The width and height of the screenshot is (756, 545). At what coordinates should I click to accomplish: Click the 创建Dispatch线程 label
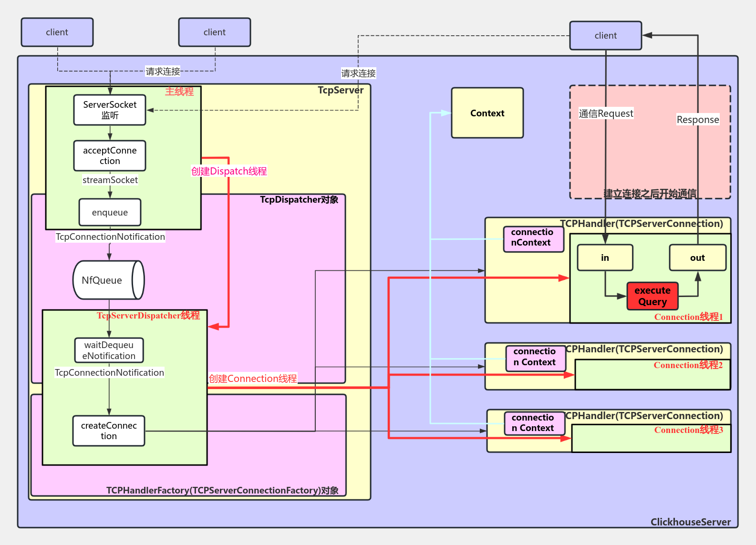(229, 171)
